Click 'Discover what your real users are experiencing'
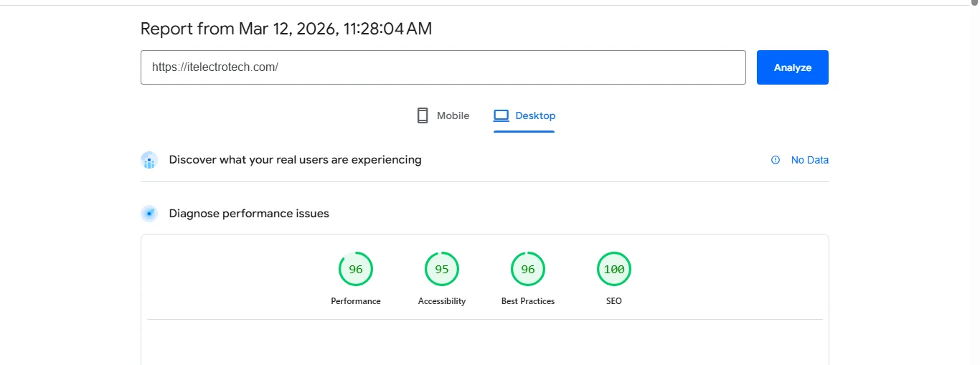Image resolution: width=980 pixels, height=365 pixels. [295, 160]
